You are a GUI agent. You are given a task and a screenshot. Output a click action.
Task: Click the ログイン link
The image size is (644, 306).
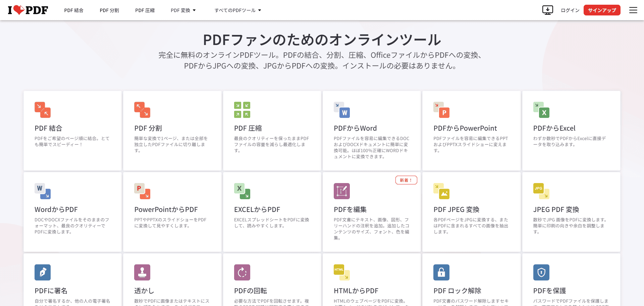tap(570, 10)
